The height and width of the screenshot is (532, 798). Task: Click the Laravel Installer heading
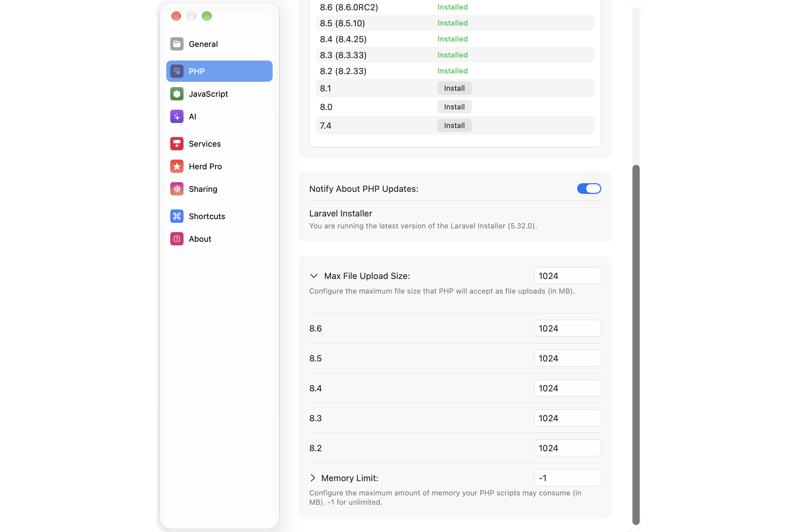pos(340,213)
